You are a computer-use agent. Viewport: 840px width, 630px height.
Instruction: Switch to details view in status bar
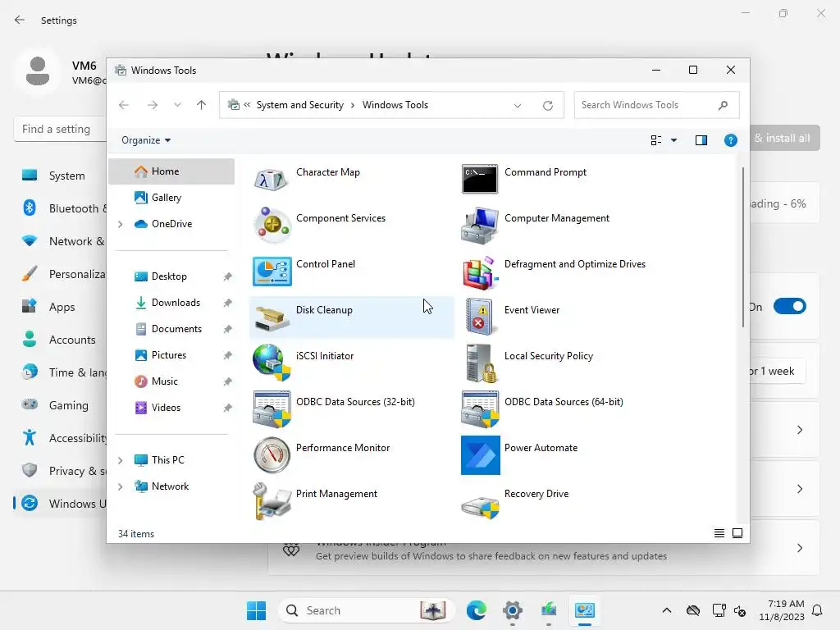point(719,533)
